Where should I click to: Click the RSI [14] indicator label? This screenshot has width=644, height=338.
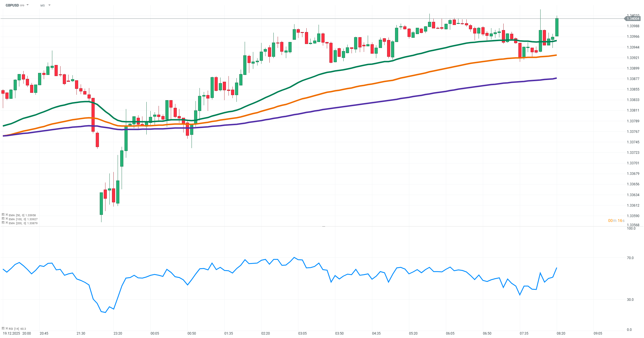[14, 329]
